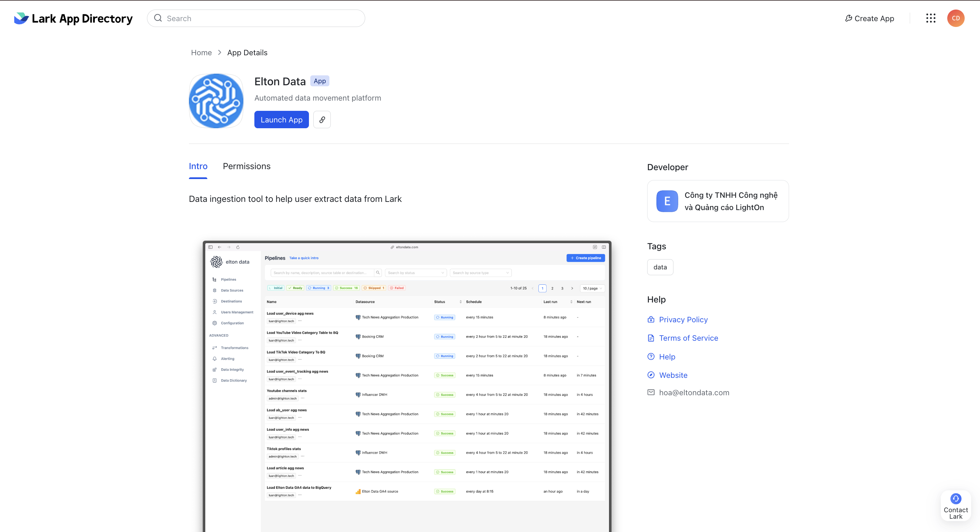
Task: Select the Intro tab
Action: point(198,166)
